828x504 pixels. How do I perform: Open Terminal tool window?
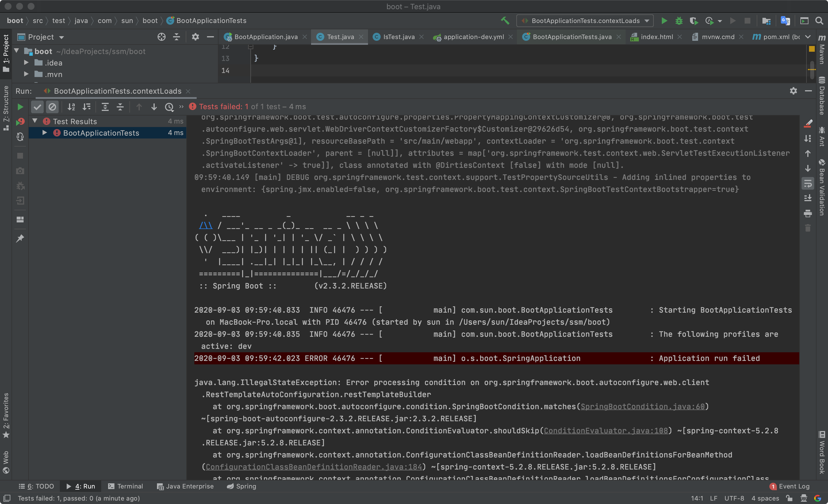click(125, 486)
